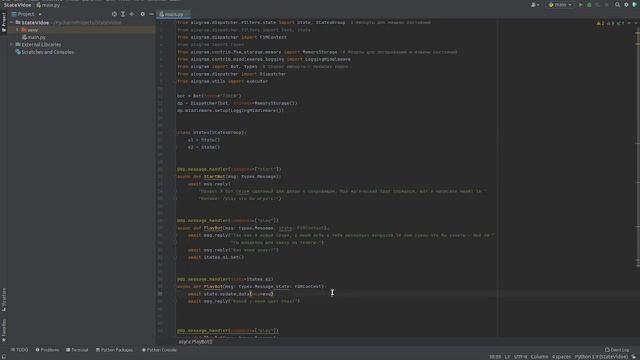Open the Favorites tool window side tab
Viewport: 640px width, 360px height.
pyautogui.click(x=4, y=331)
